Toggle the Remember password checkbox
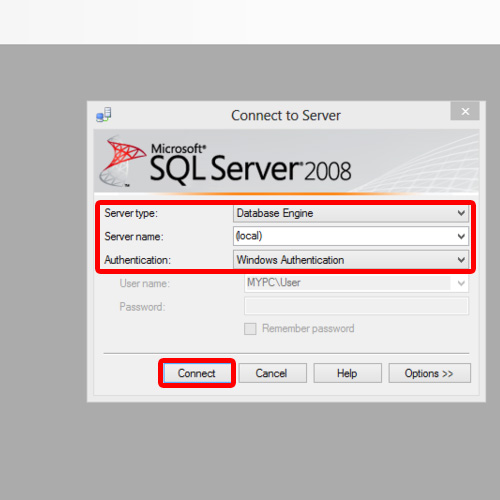500x500 pixels. 250,328
